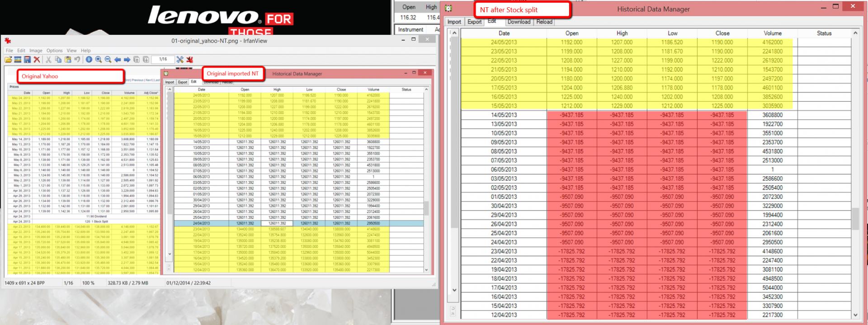Select Edit tab in Historical Data Manager
Screen dimensions: 868x325
tap(492, 21)
